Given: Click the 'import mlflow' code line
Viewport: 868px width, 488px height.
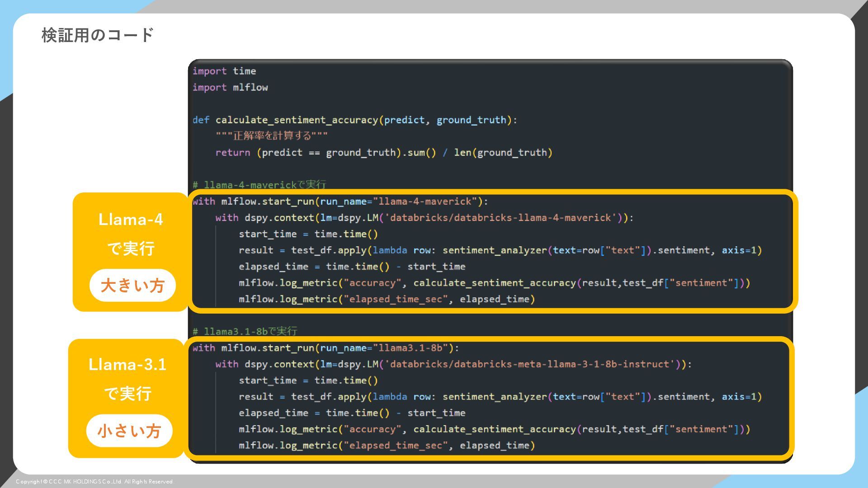Looking at the screenshot, I should click(x=230, y=88).
